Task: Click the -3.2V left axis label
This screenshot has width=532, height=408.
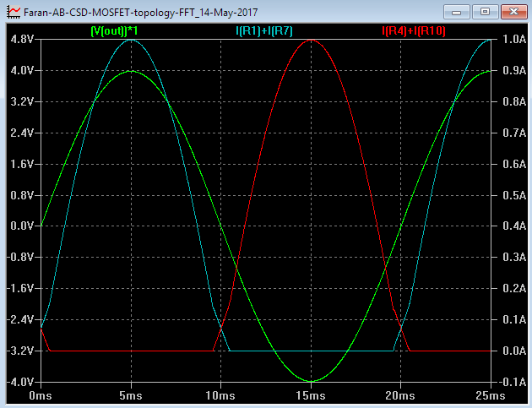Action: pos(20,351)
